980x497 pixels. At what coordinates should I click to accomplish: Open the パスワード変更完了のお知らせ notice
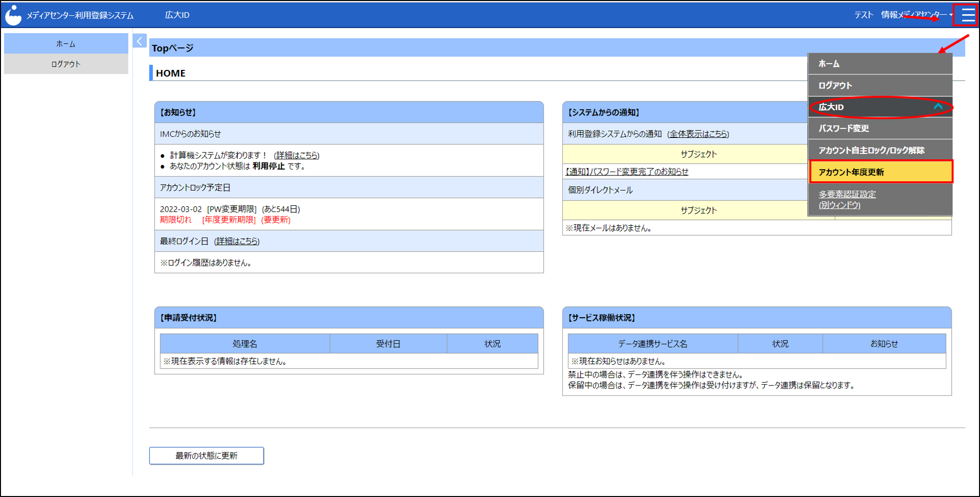click(x=627, y=172)
